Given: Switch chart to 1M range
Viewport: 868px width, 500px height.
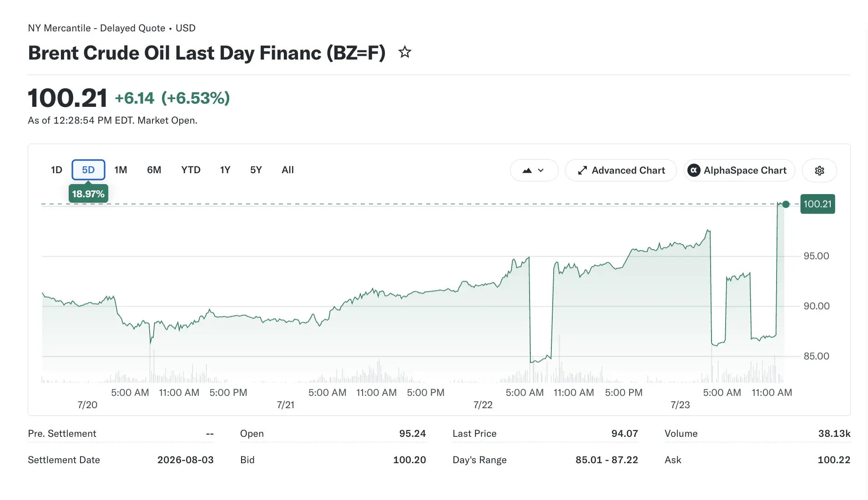Looking at the screenshot, I should tap(121, 170).
